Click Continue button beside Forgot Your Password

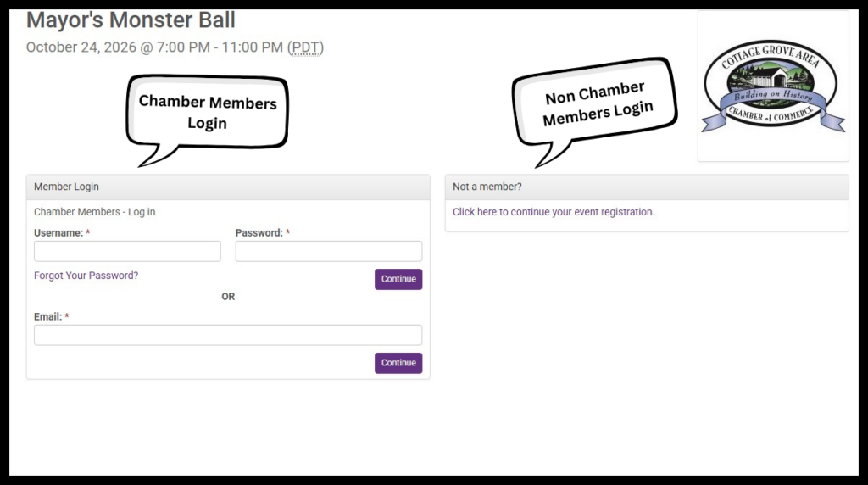[x=398, y=279]
